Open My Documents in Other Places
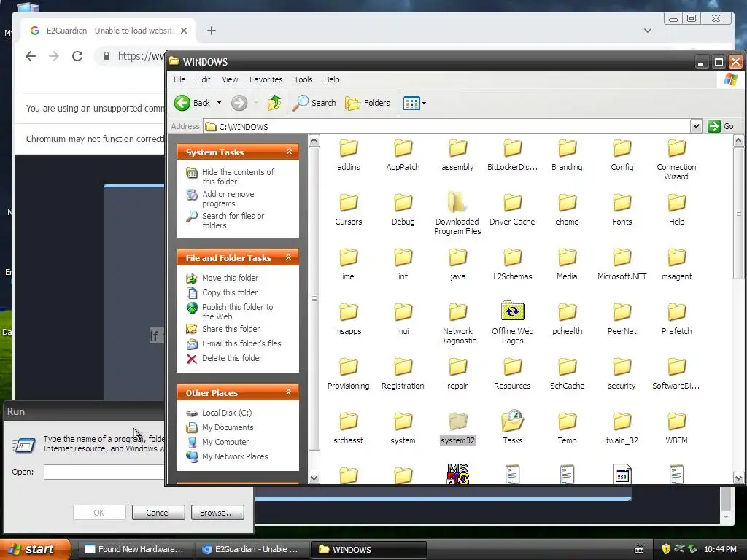747x560 pixels. tap(228, 427)
